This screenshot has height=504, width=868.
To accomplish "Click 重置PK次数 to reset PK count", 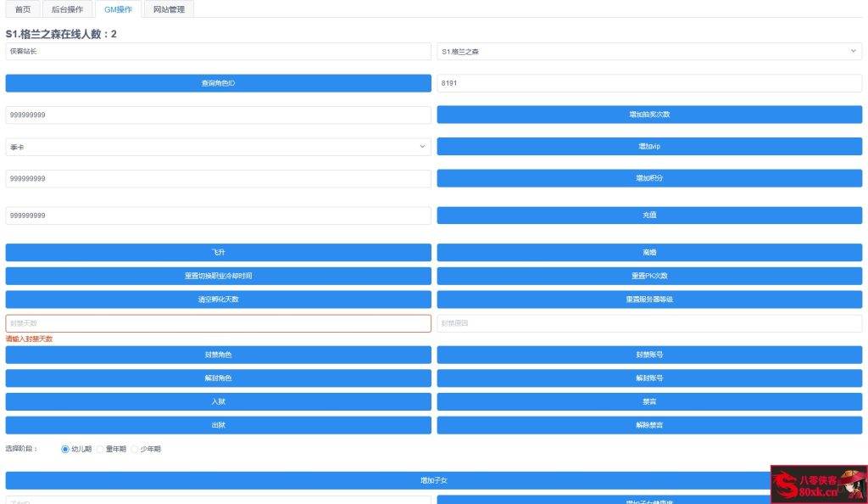I will [x=648, y=275].
